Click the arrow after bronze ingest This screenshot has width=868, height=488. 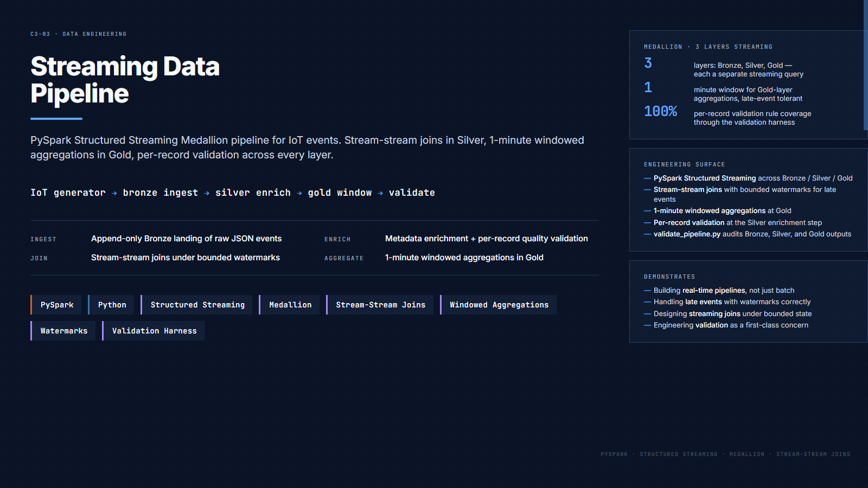tap(207, 193)
